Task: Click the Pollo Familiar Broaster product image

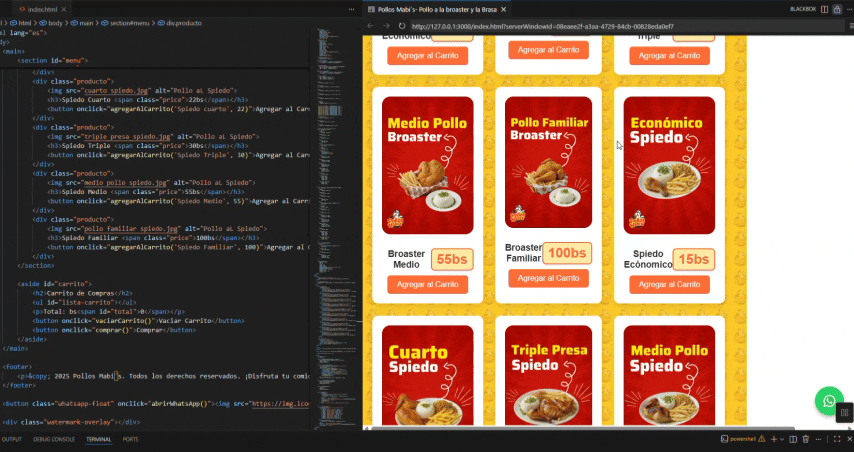Action: [x=548, y=162]
